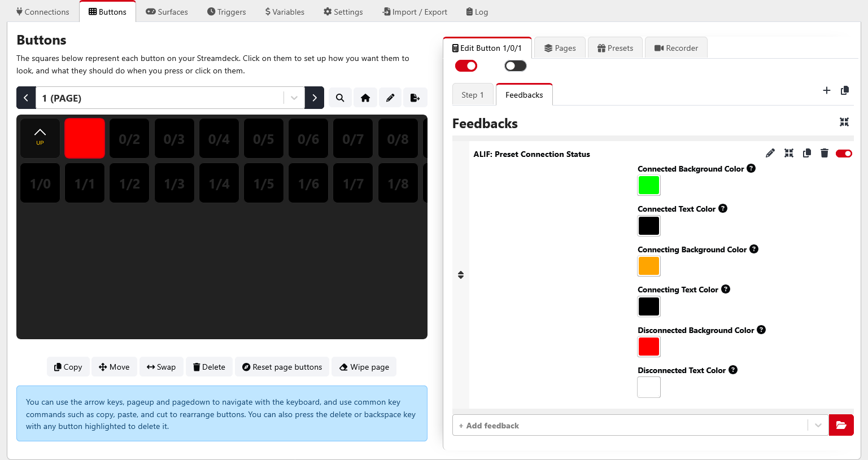Switch to the Triggers tab
Viewport: 868px width, 460px height.
click(226, 12)
